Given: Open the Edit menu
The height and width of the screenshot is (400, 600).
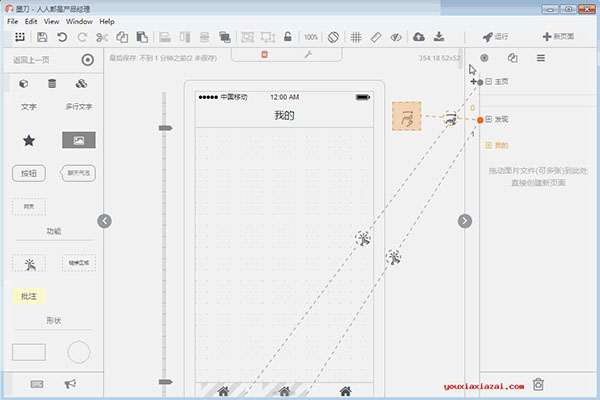Looking at the screenshot, I should point(31,21).
